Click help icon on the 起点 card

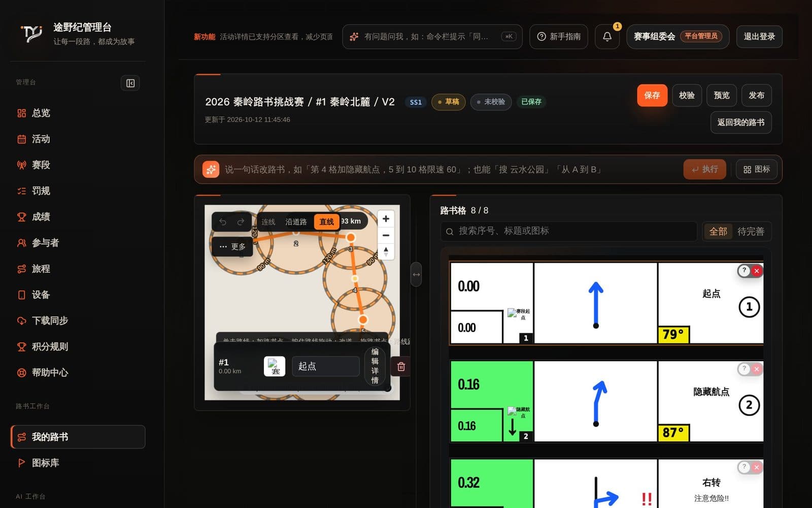click(745, 270)
